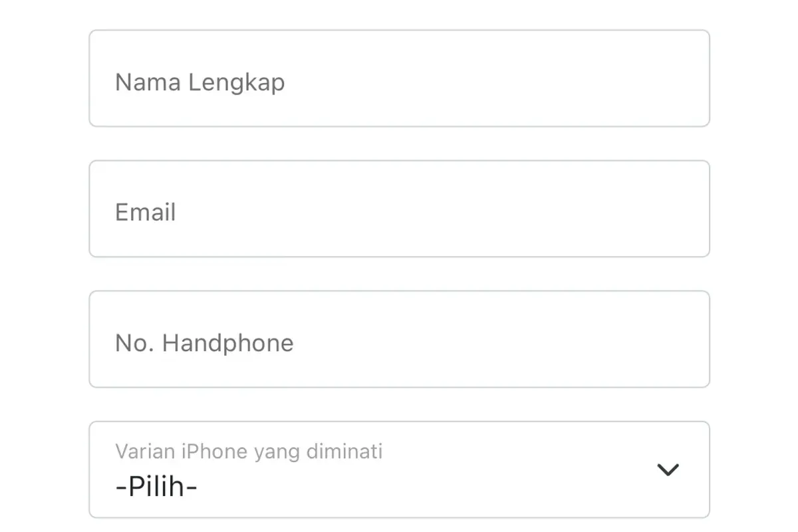Focus the Email text field
This screenshot has width=798, height=532.
coord(399,209)
